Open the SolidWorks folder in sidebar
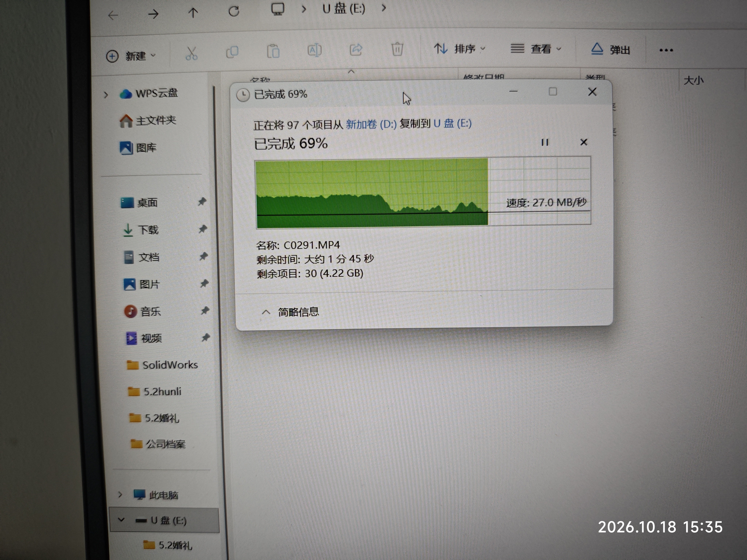Viewport: 747px width, 560px height. (162, 365)
